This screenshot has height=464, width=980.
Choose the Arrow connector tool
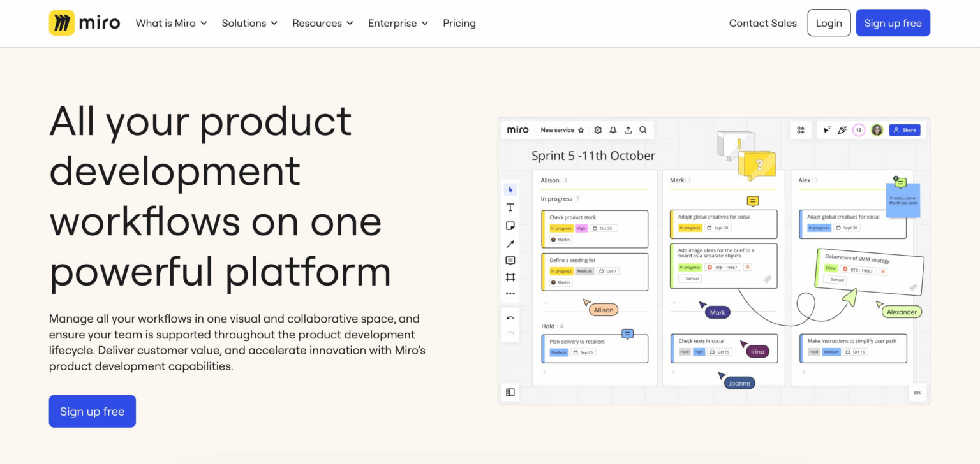[510, 243]
